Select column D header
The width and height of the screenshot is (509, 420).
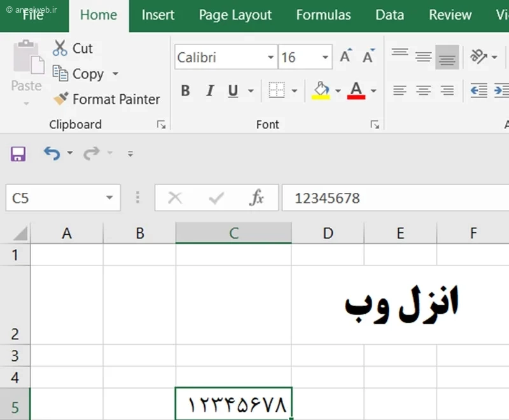(328, 233)
